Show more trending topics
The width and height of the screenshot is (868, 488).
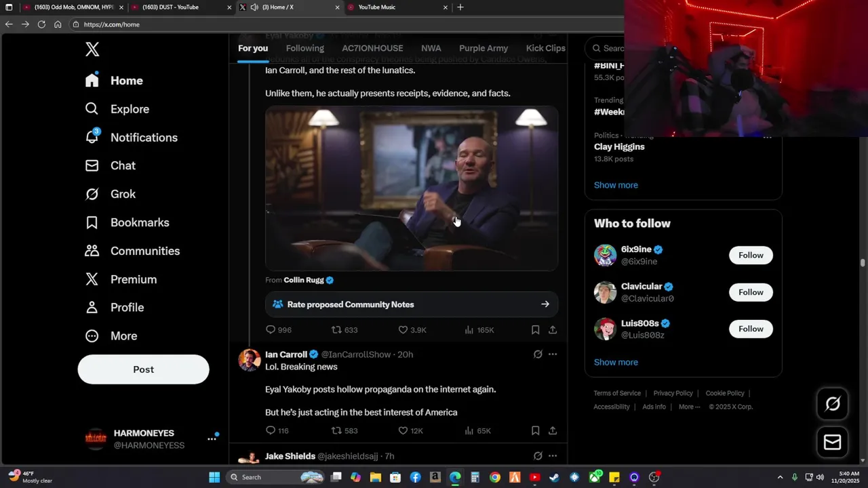[616, 185]
